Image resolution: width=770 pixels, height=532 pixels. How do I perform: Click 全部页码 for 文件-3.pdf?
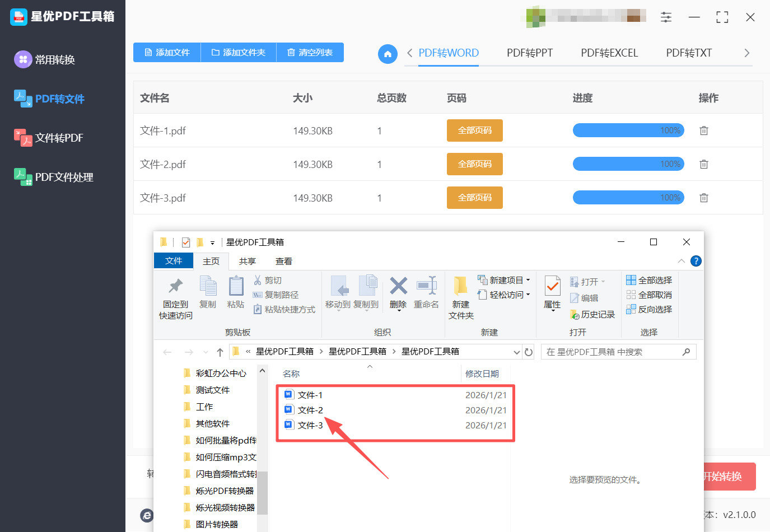click(x=475, y=198)
